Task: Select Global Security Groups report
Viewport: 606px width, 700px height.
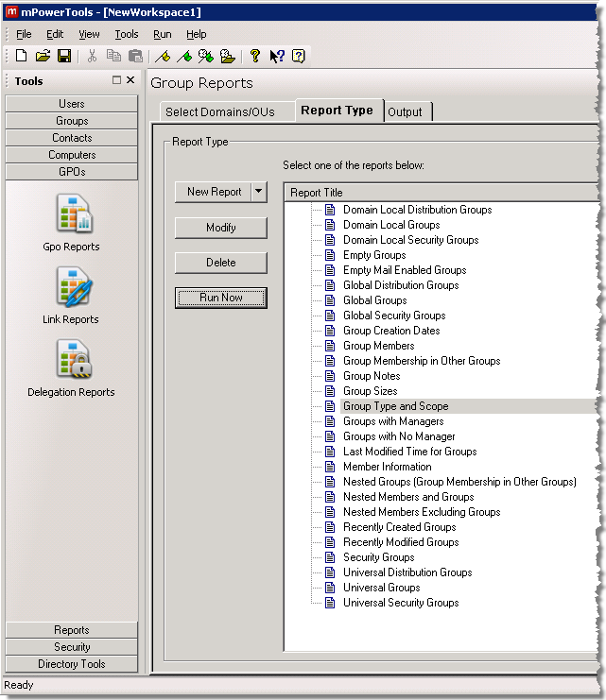Action: click(x=394, y=316)
